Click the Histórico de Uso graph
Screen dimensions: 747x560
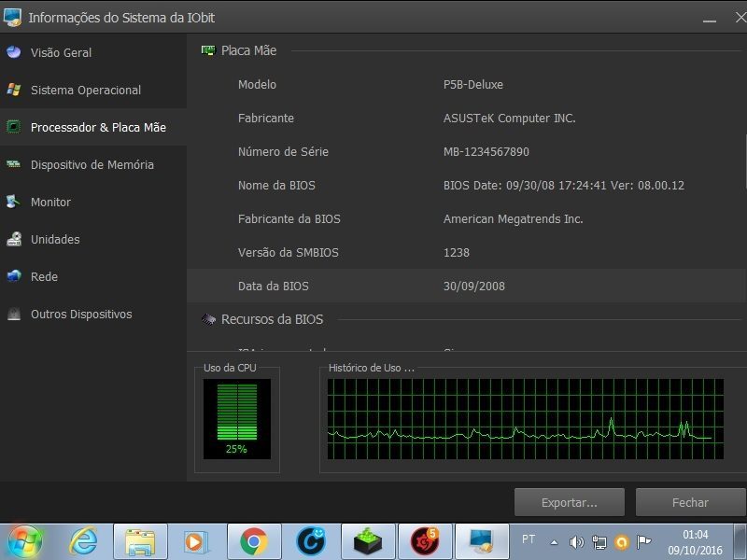pos(526,419)
